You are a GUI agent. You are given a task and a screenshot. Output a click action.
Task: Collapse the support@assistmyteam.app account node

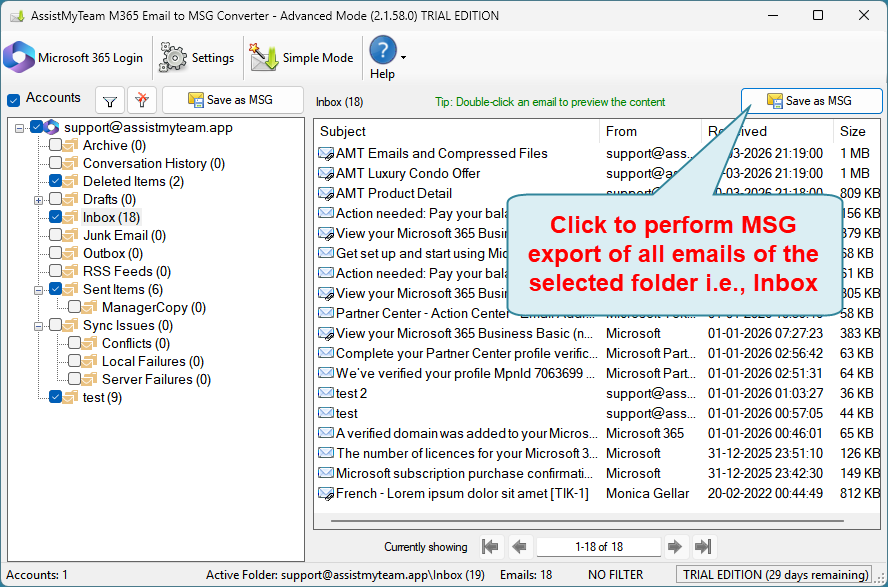click(19, 128)
